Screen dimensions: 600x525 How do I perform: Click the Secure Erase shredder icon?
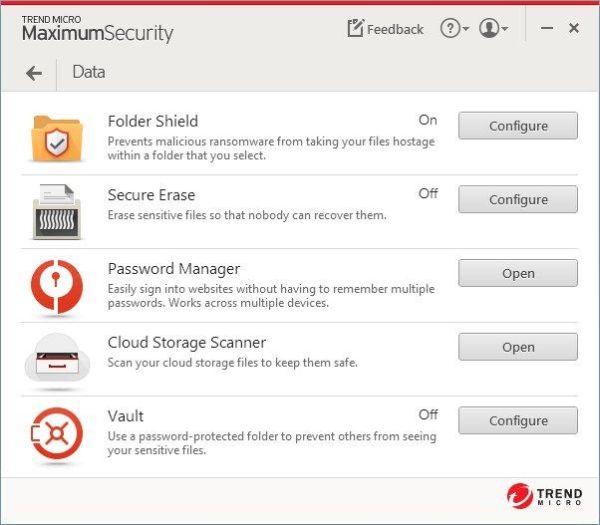click(57, 212)
